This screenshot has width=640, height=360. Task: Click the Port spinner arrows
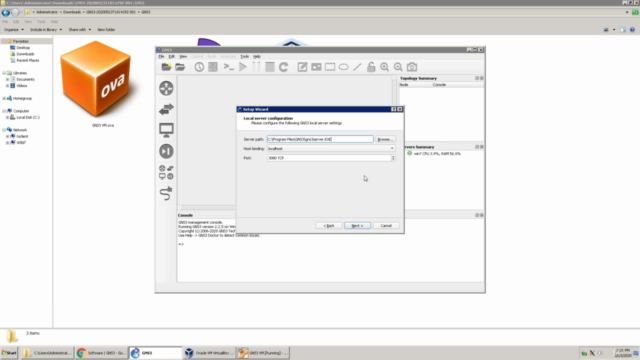(393, 158)
